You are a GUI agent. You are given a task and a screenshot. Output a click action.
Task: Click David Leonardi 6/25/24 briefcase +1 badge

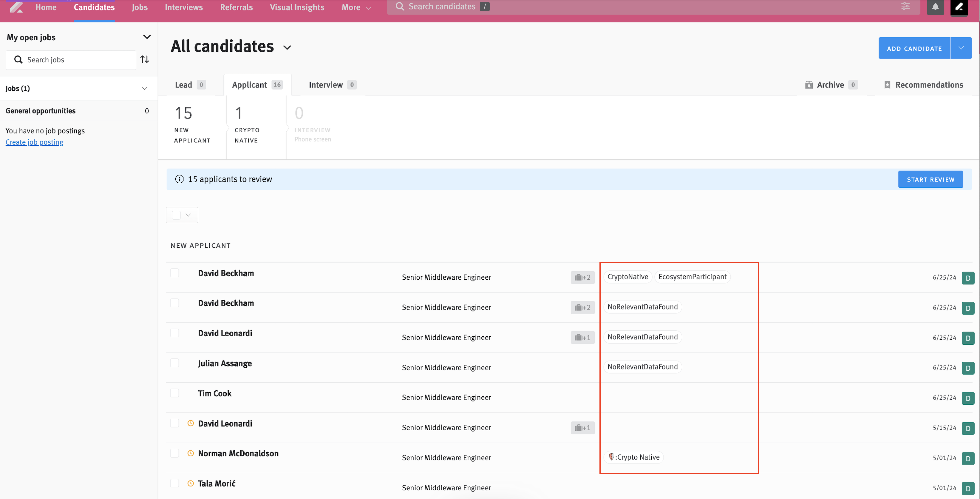(582, 338)
